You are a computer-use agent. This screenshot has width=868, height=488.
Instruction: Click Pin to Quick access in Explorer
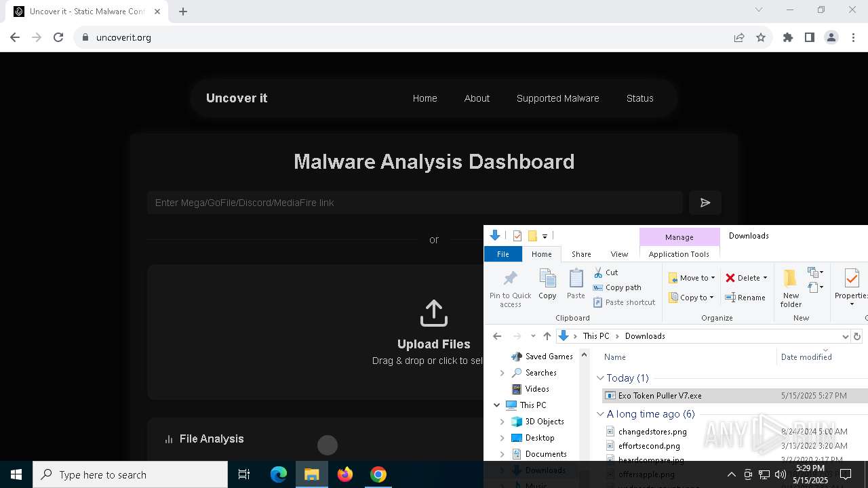pyautogui.click(x=511, y=288)
